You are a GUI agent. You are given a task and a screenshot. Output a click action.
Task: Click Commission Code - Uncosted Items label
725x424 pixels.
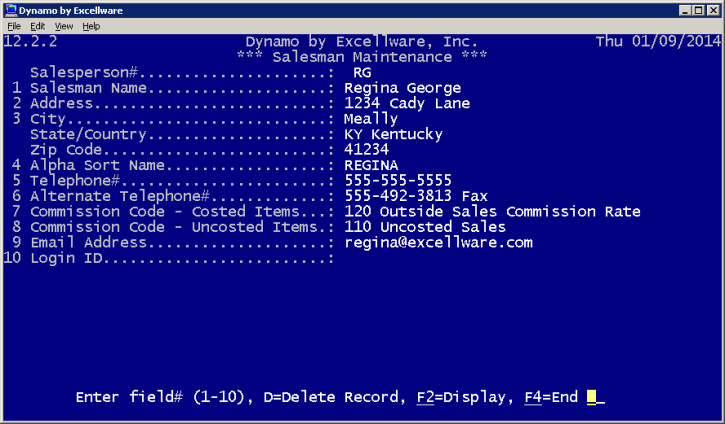click(x=174, y=227)
